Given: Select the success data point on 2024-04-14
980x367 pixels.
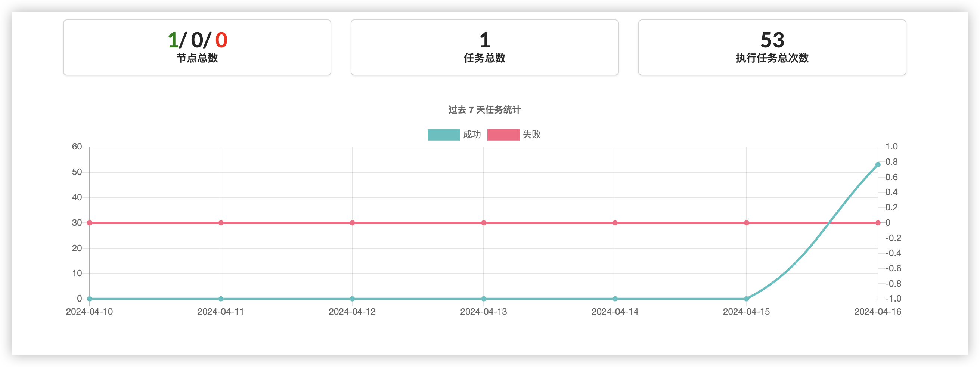Looking at the screenshot, I should [x=615, y=299].
